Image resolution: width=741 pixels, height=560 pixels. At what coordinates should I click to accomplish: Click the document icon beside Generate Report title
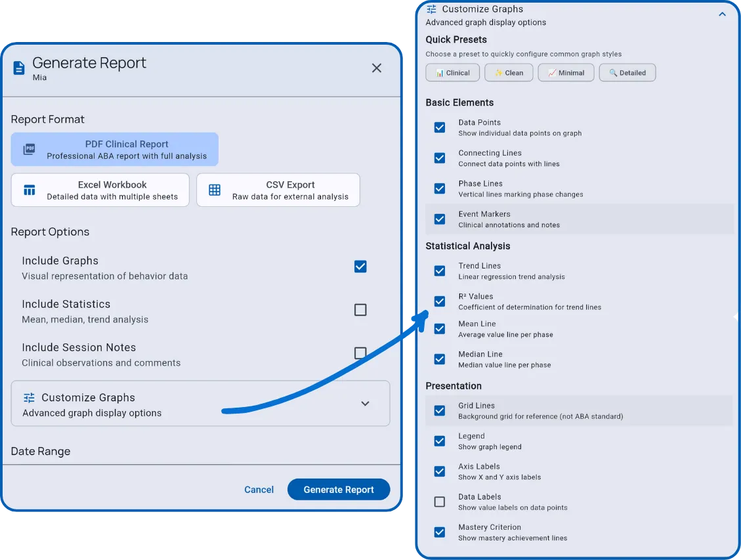[18, 68]
